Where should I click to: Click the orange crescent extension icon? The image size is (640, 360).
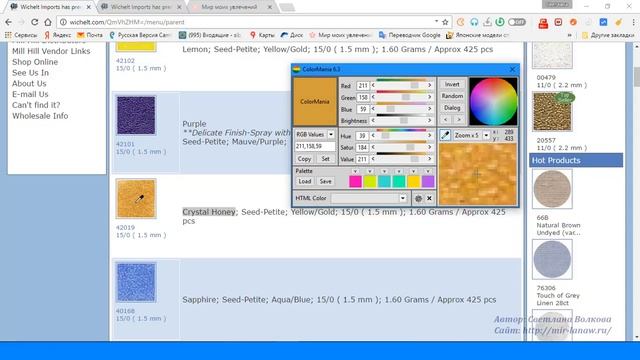461,22
